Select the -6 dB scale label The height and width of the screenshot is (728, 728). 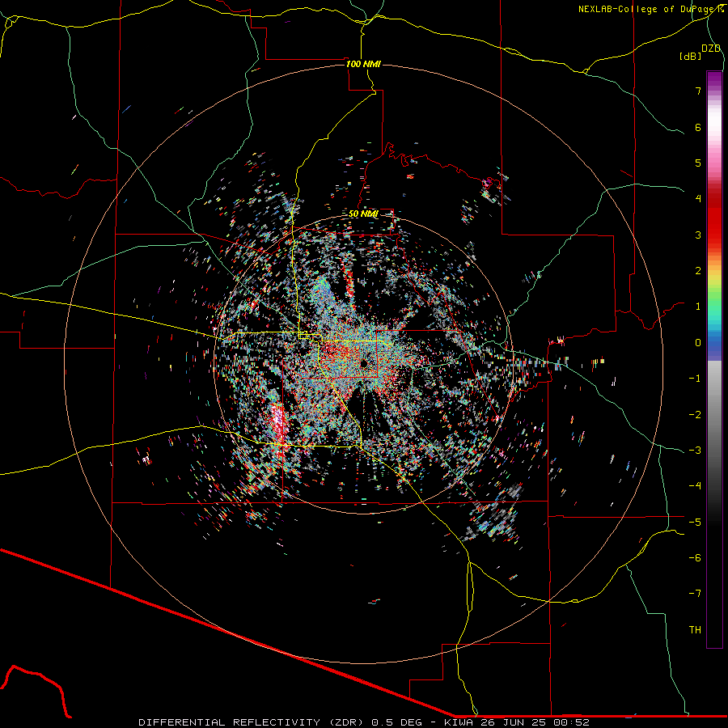(x=695, y=558)
